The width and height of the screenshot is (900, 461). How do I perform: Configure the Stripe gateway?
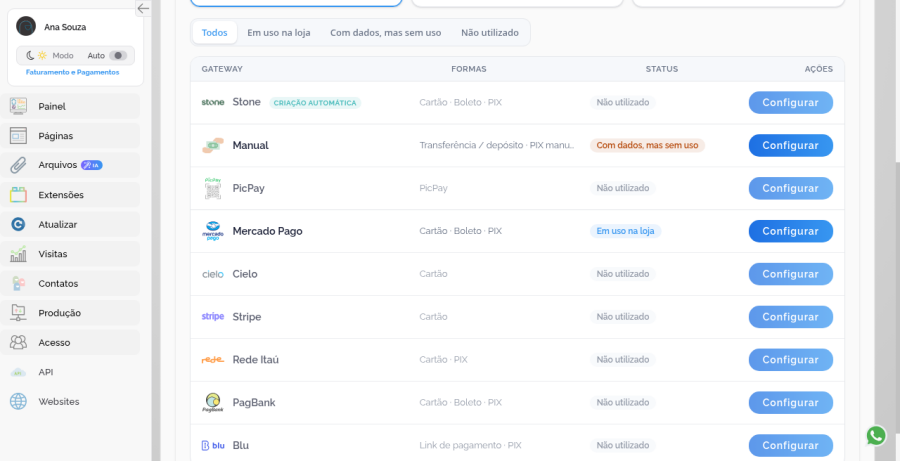[x=790, y=317]
